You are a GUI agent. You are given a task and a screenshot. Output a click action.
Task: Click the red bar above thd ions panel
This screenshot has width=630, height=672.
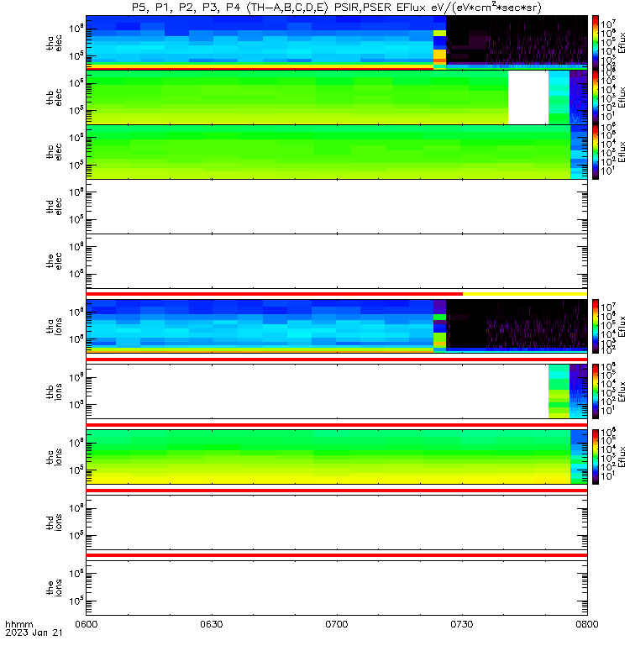tap(337, 491)
